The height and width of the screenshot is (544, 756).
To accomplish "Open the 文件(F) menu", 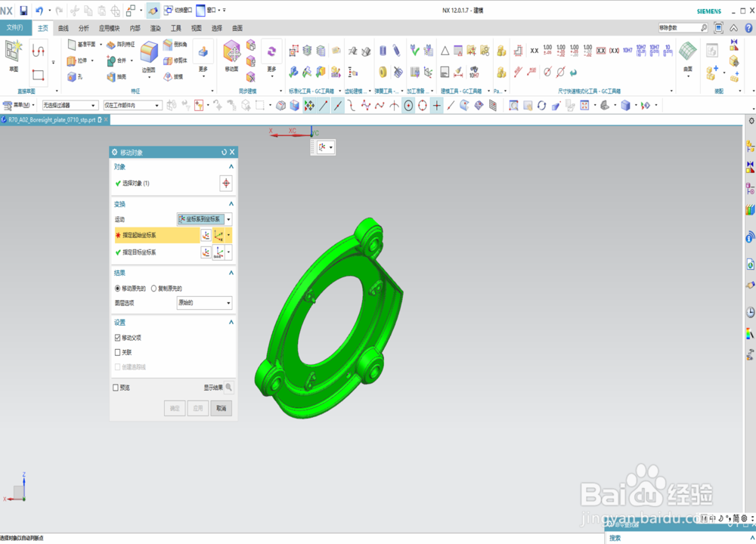I will click(15, 27).
